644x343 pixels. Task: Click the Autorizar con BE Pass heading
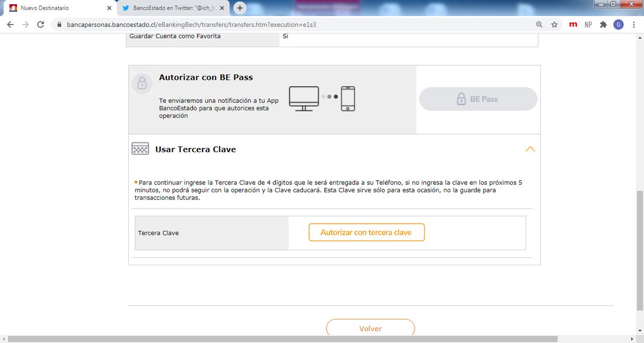tap(206, 77)
